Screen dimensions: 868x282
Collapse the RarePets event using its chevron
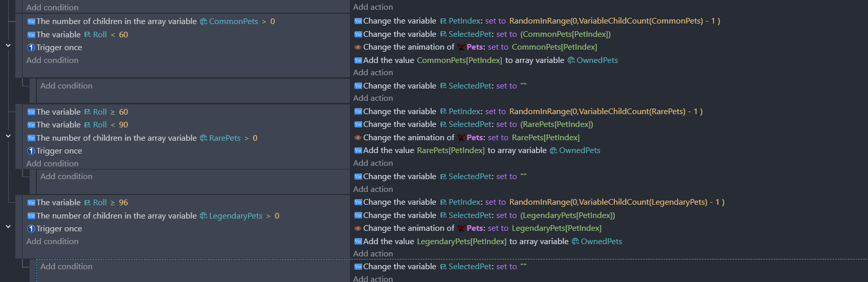tap(8, 136)
